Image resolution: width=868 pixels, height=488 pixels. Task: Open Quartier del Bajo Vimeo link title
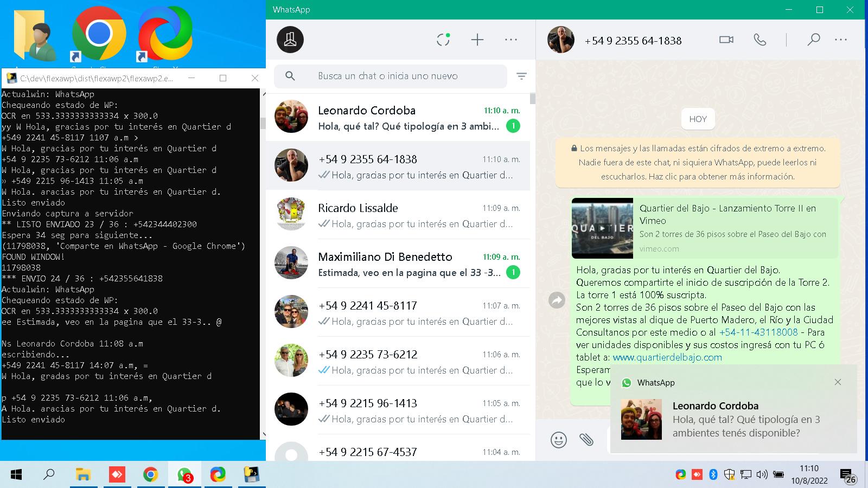point(727,214)
